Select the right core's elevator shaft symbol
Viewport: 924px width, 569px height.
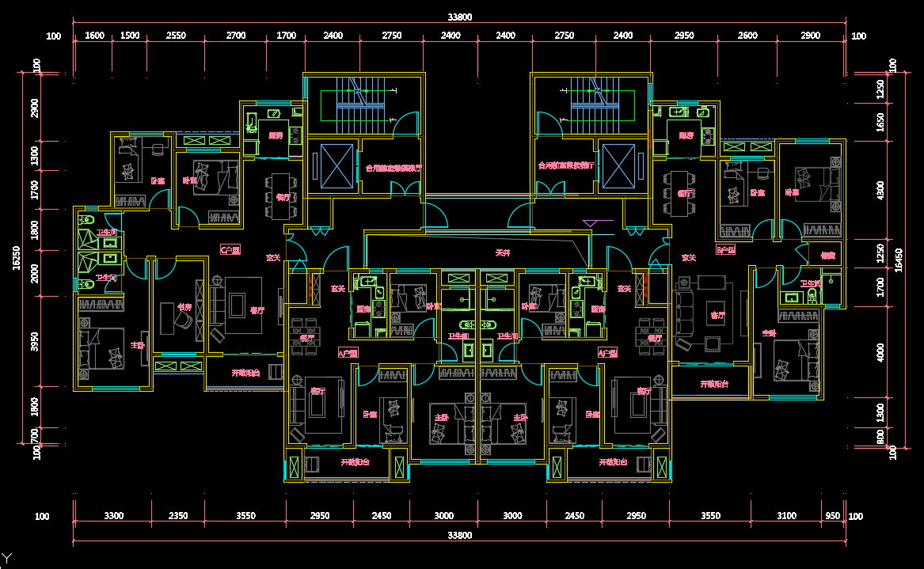click(x=618, y=166)
